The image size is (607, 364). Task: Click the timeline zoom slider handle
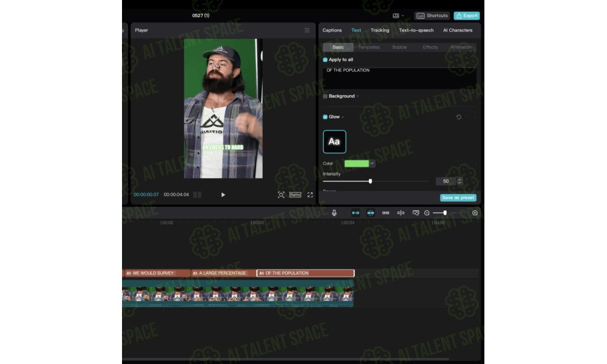point(445,213)
